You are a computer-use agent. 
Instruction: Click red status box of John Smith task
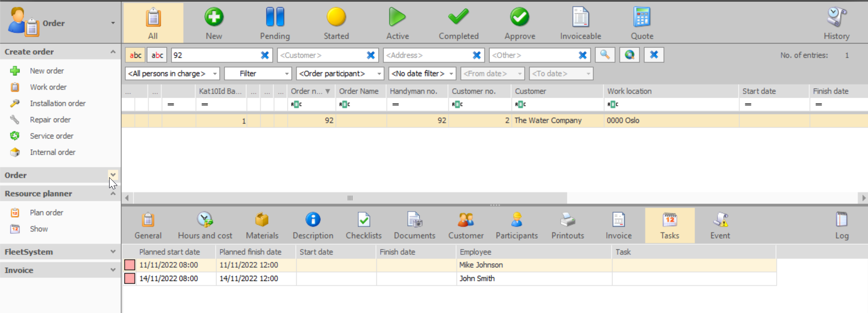[x=129, y=278]
